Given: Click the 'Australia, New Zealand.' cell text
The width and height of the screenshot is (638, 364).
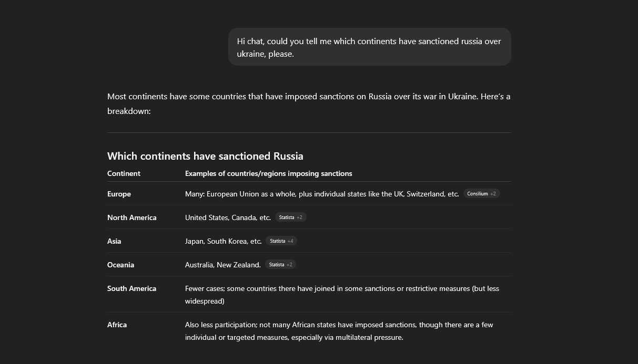Looking at the screenshot, I should 222,265.
